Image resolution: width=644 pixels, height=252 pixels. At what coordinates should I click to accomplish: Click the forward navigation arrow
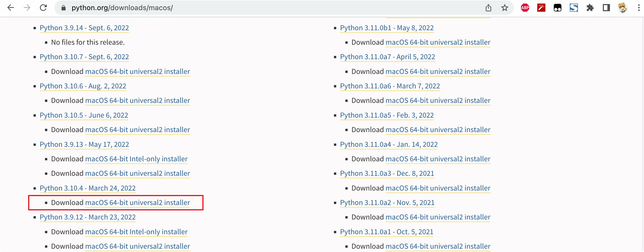pyautogui.click(x=27, y=8)
